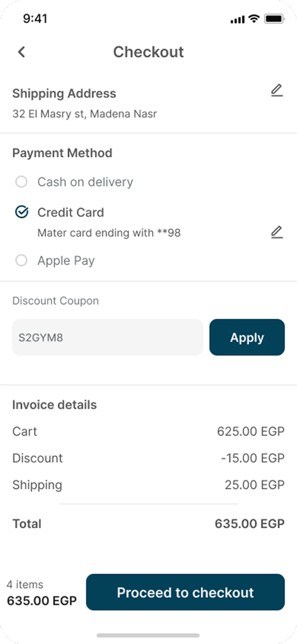
Task: Choose the Apple Pay radio button
Action: [x=21, y=261]
